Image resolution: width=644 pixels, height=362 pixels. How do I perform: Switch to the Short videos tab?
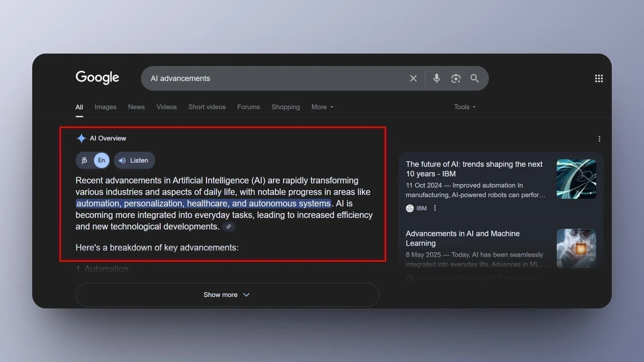click(207, 107)
